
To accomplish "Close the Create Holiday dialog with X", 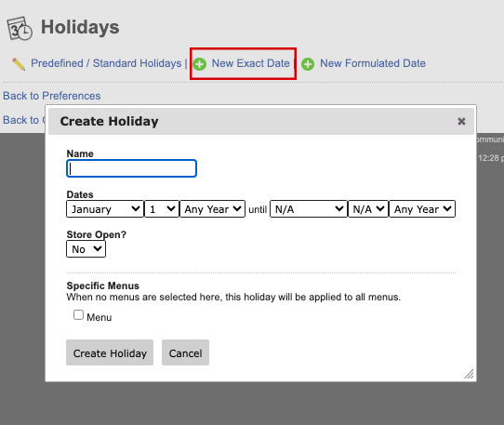I will [x=461, y=121].
